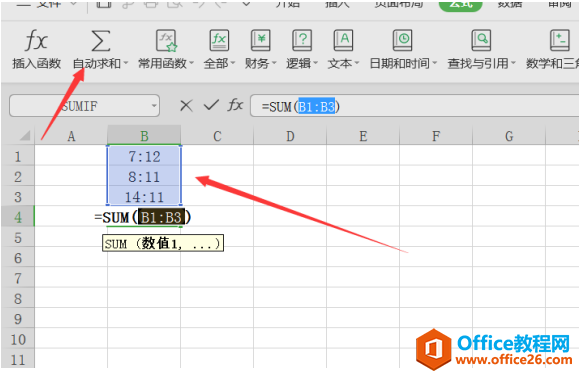Select column header C
The image size is (579, 377).
pyautogui.click(x=217, y=136)
